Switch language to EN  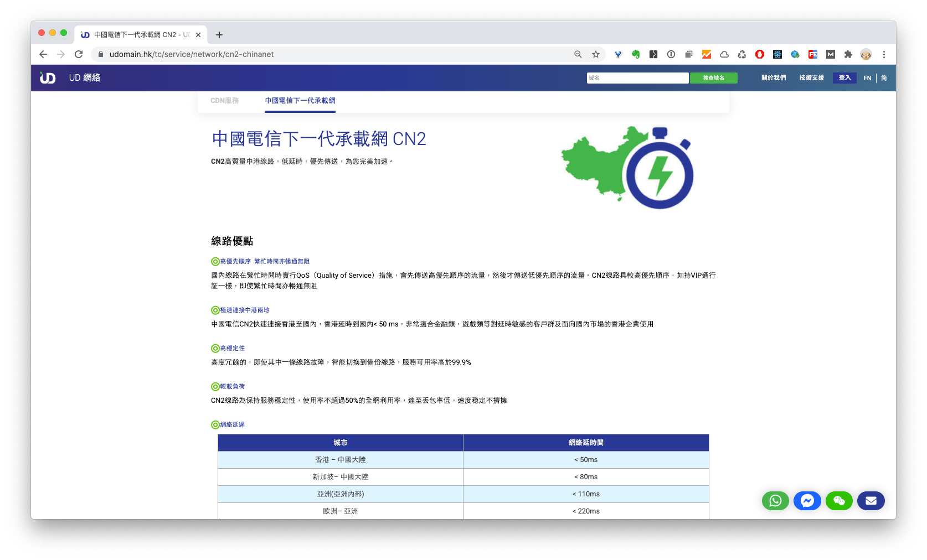tap(867, 78)
